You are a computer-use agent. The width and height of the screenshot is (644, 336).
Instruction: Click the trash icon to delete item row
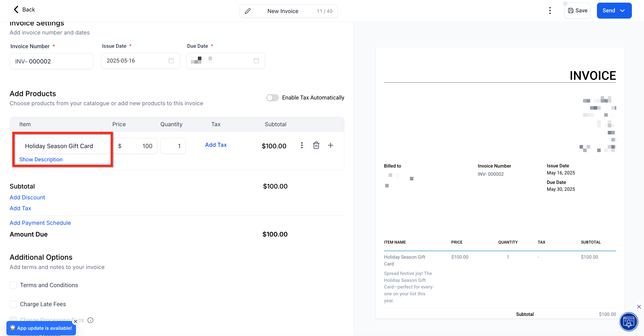click(x=316, y=145)
